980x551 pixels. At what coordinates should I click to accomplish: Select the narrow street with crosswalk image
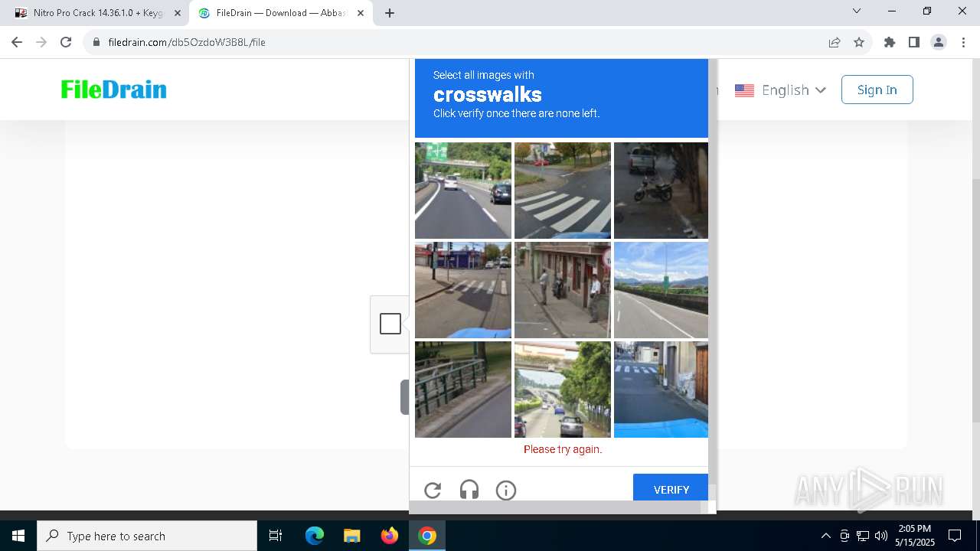coord(661,390)
